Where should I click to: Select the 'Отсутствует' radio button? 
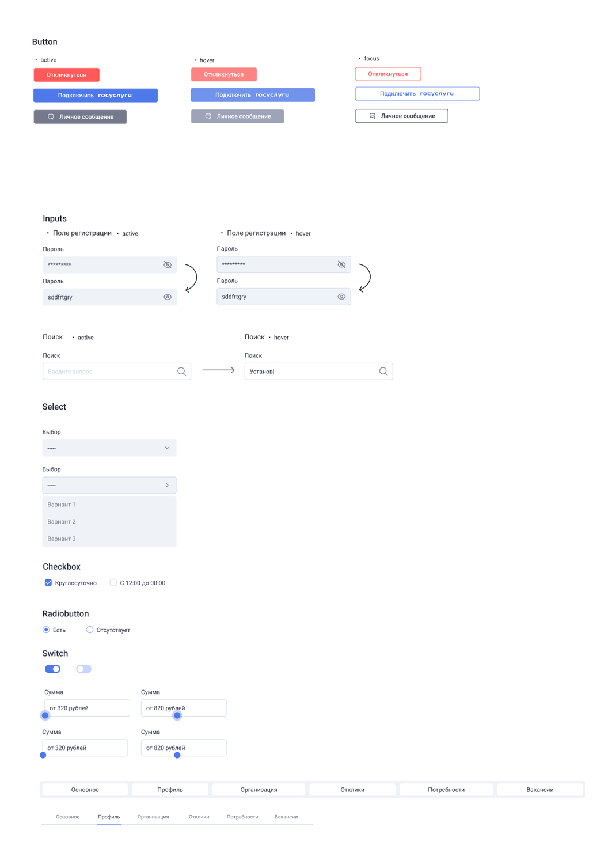click(x=90, y=630)
